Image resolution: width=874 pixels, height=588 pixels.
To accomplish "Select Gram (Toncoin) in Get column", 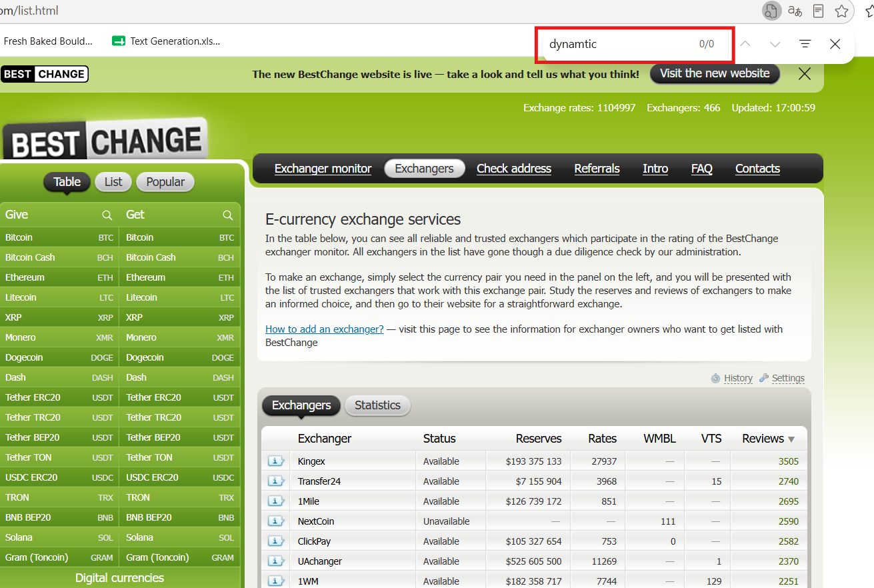I will coord(180,557).
